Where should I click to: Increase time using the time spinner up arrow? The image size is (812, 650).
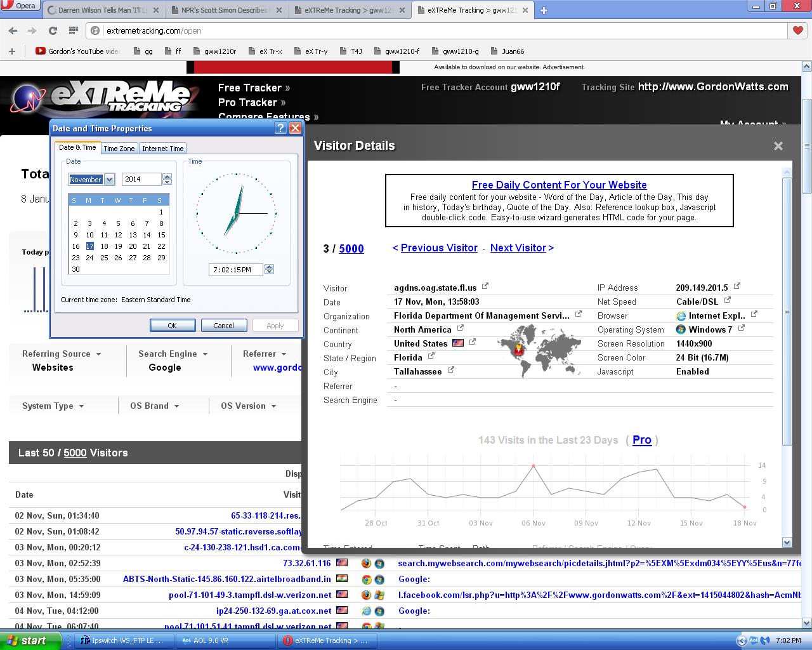coord(269,267)
